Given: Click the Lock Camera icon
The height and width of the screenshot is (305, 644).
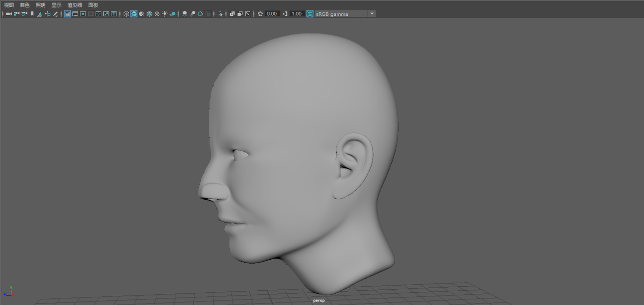Looking at the screenshot, I should point(16,14).
